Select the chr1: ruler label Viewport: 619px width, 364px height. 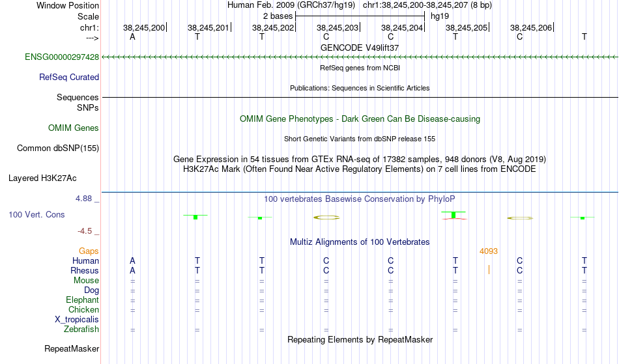coord(90,27)
